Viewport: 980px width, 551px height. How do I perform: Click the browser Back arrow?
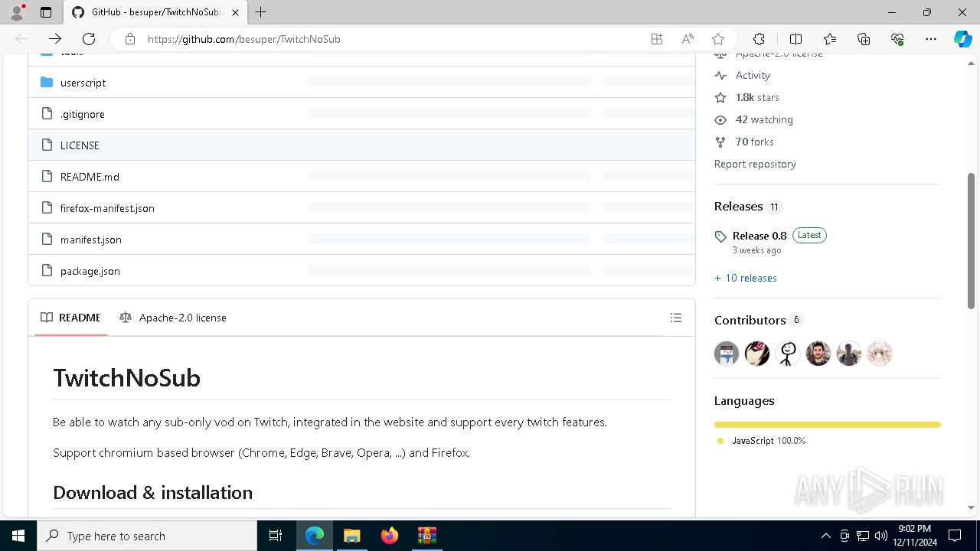tap(21, 39)
